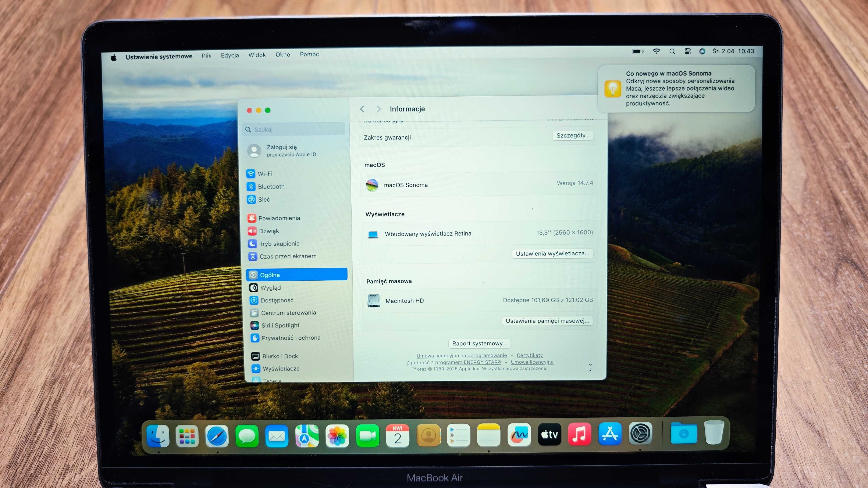This screenshot has height=488, width=868.
Task: Open Downloads folder in Dock
Action: click(x=684, y=433)
